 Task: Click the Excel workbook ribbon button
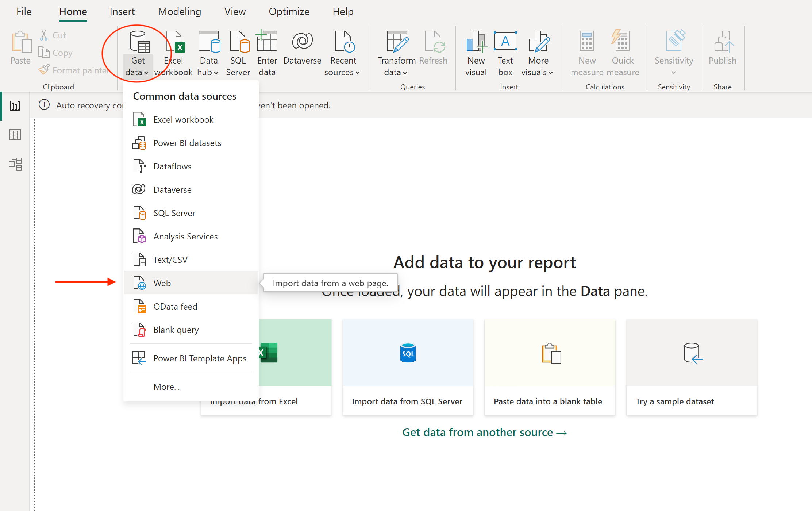(x=174, y=53)
